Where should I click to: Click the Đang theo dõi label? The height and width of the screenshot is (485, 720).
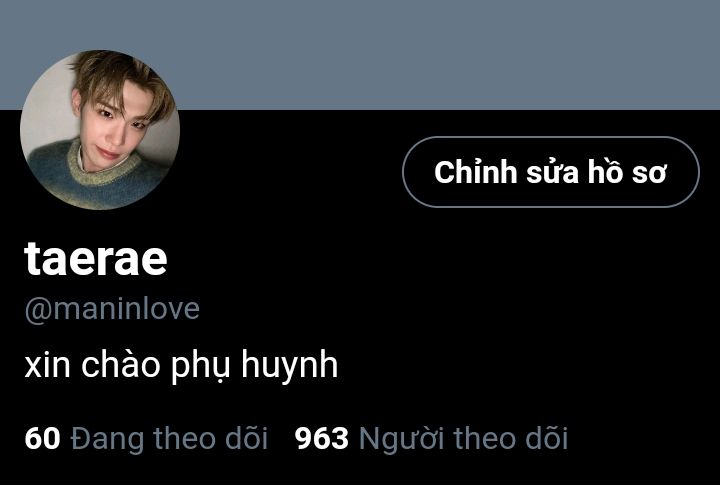point(169,438)
